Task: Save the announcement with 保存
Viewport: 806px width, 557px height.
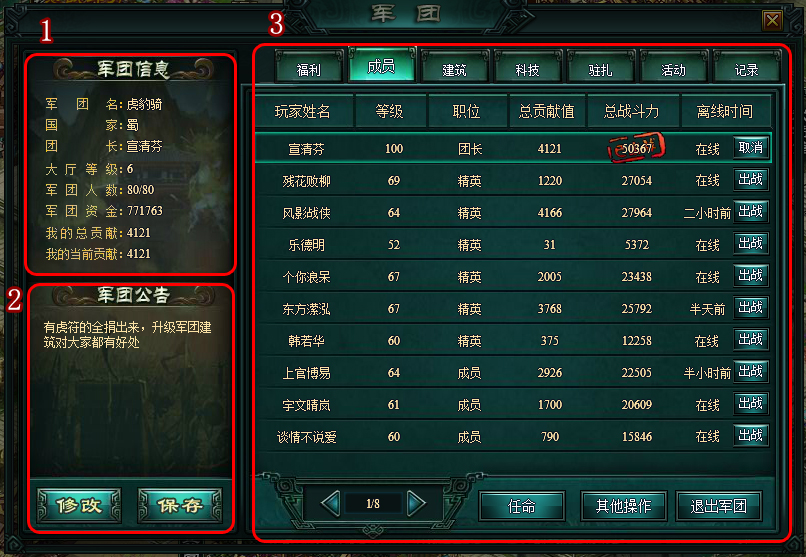Action: click(x=180, y=506)
